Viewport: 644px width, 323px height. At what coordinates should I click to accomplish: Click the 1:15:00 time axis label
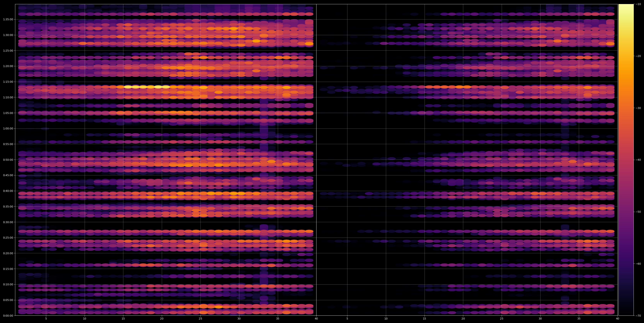(8, 82)
